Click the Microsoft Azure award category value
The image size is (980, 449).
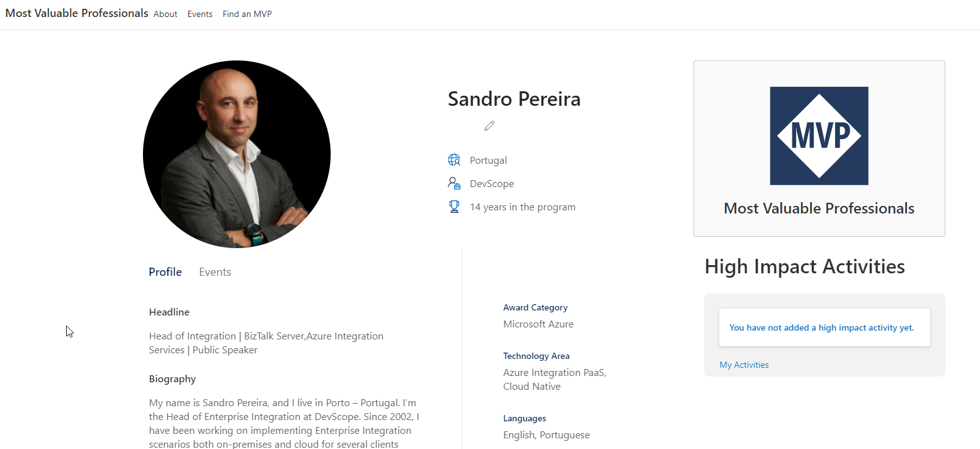538,324
